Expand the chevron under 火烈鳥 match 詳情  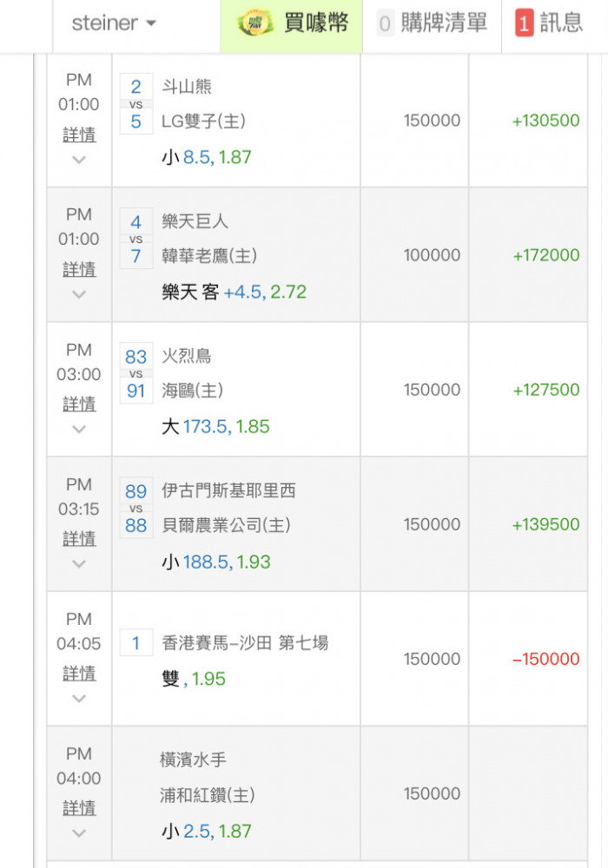[79, 429]
